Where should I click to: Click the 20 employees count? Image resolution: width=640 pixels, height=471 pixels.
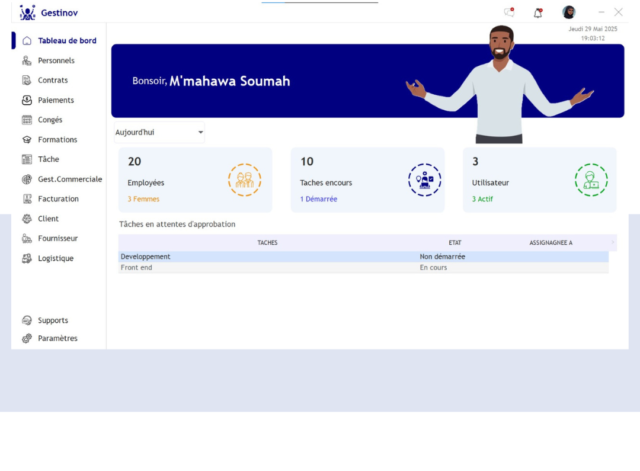pyautogui.click(x=134, y=162)
